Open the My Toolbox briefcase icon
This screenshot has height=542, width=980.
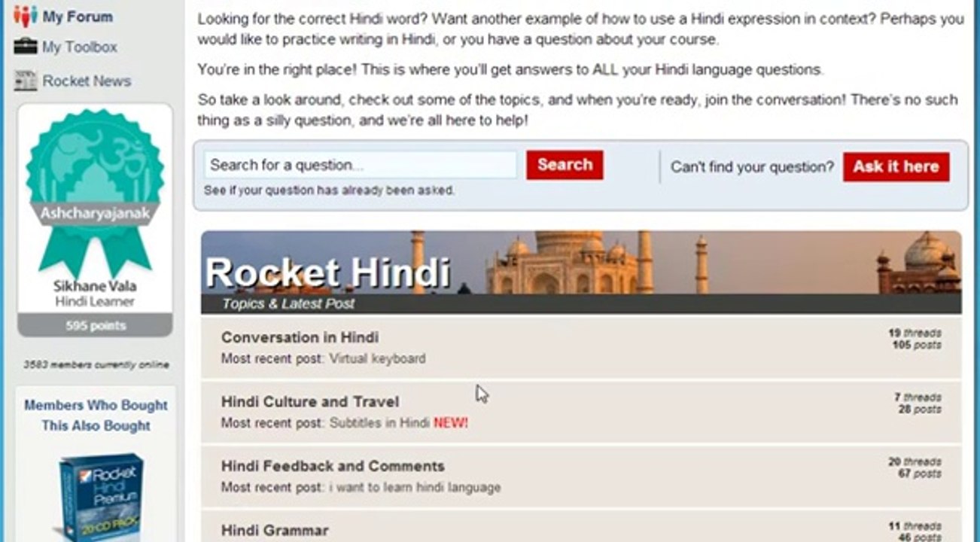[25, 47]
